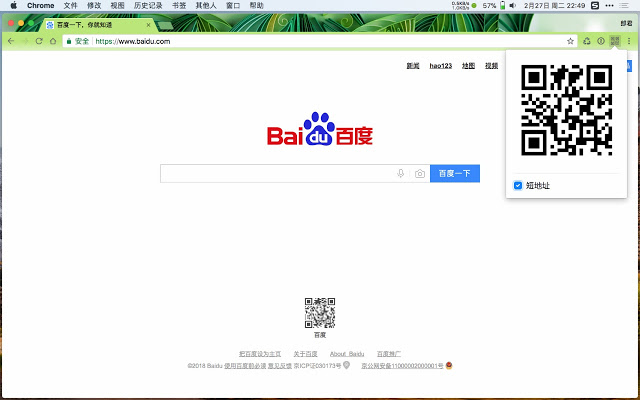
Task: Open the 帮助 menu
Action: [256, 6]
